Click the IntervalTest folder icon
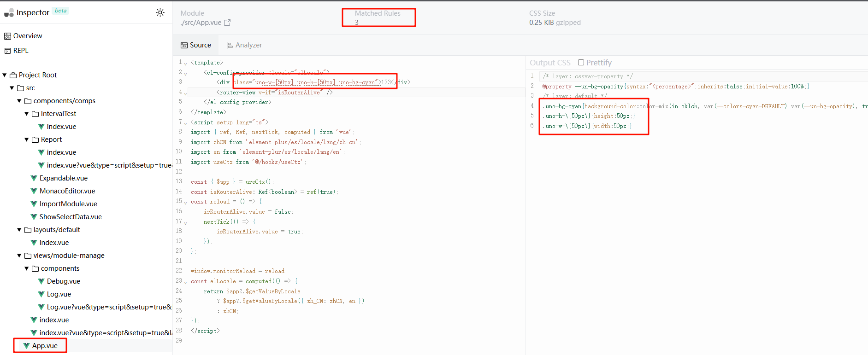 35,114
